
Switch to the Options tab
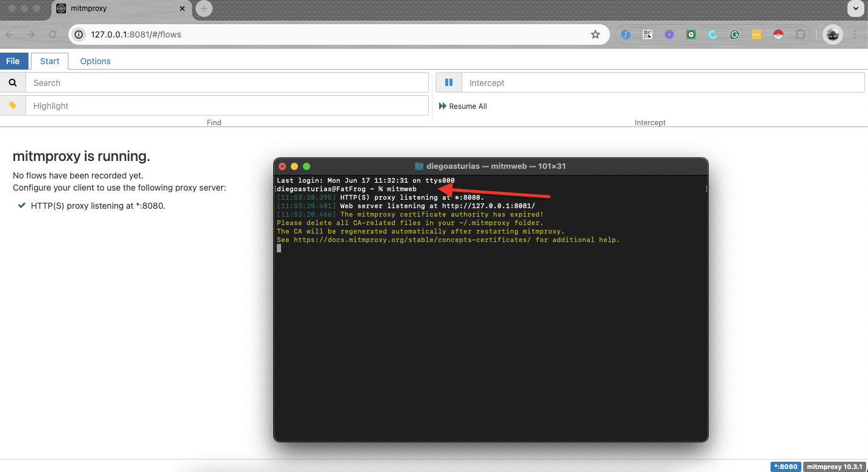[95, 61]
